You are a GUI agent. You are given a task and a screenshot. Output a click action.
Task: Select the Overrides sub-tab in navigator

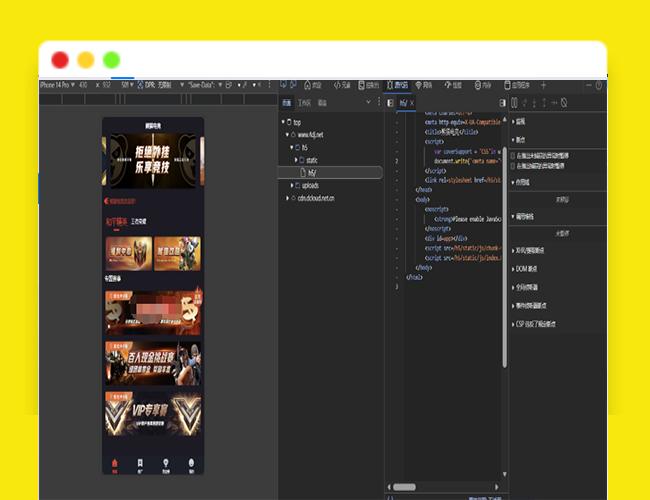coord(322,103)
